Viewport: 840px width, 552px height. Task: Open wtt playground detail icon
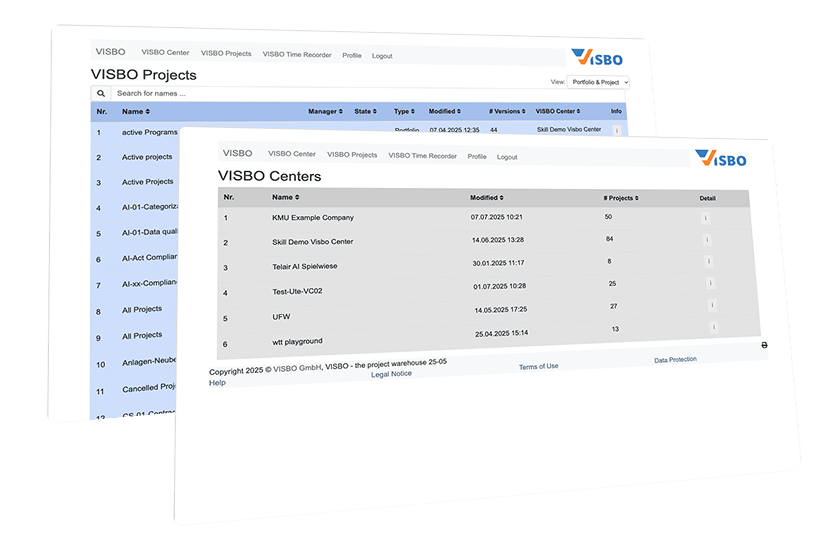coord(714,327)
